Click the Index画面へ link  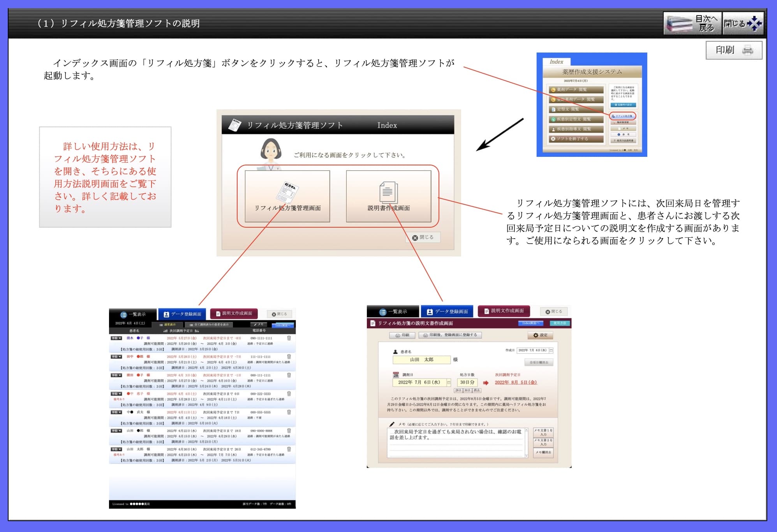tap(530, 323)
